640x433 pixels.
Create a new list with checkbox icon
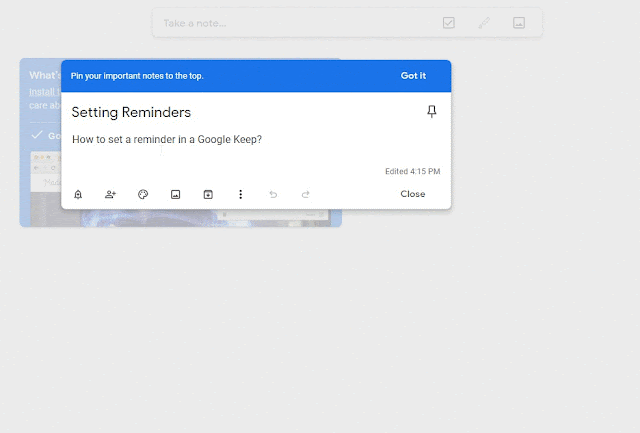[449, 23]
